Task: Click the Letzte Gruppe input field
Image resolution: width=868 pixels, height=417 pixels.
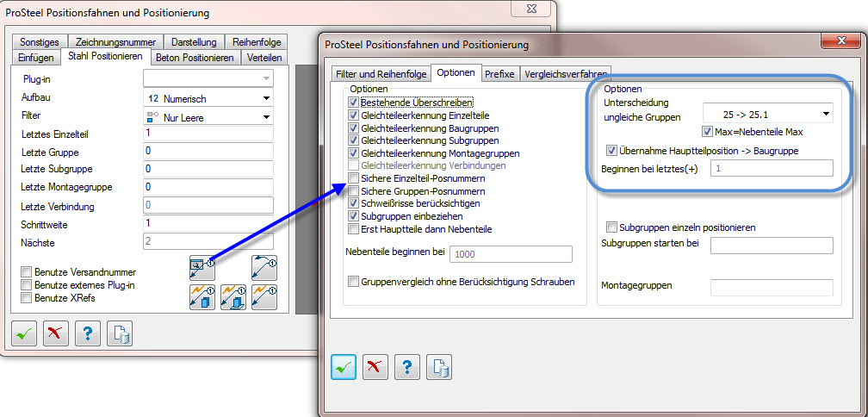Action: pyautogui.click(x=208, y=151)
